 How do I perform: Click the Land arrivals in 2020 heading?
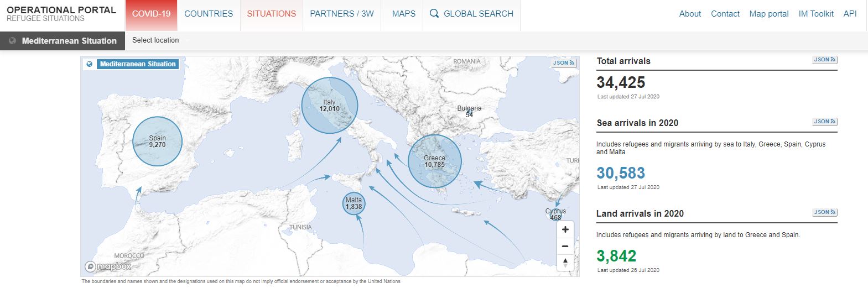click(640, 214)
